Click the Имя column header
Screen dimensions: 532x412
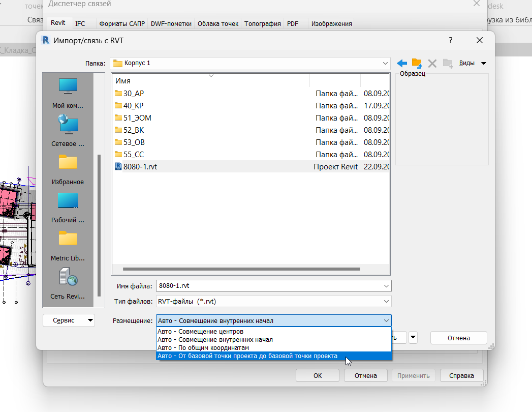coord(211,81)
